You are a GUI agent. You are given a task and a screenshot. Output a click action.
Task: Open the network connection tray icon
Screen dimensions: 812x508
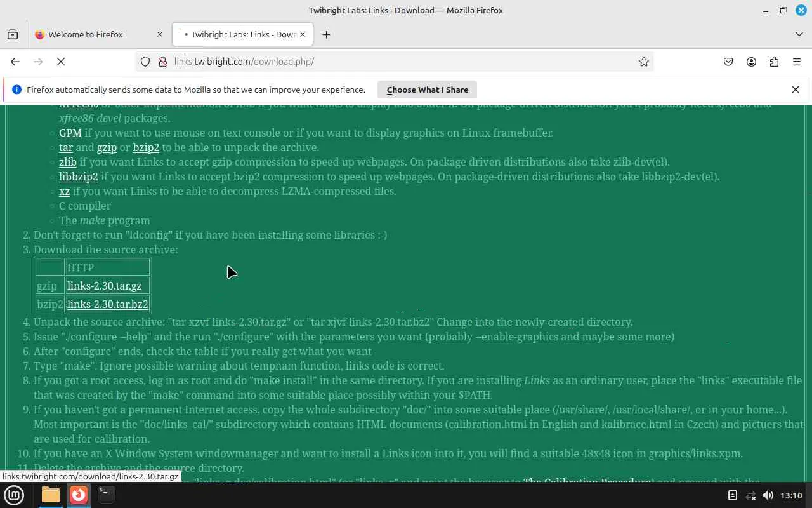tap(750, 495)
